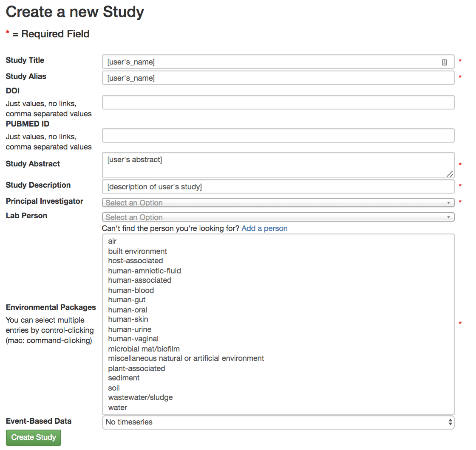The width and height of the screenshot is (476, 450).
Task: Click the autofill icon in Study Title field
Action: click(444, 62)
